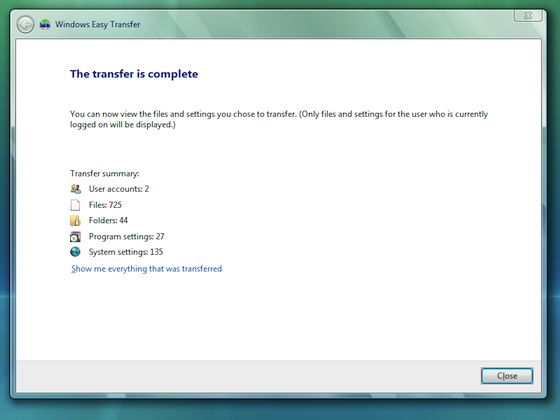Click the Program settings icon
Screen dimensions: 560x420
[x=75, y=236]
